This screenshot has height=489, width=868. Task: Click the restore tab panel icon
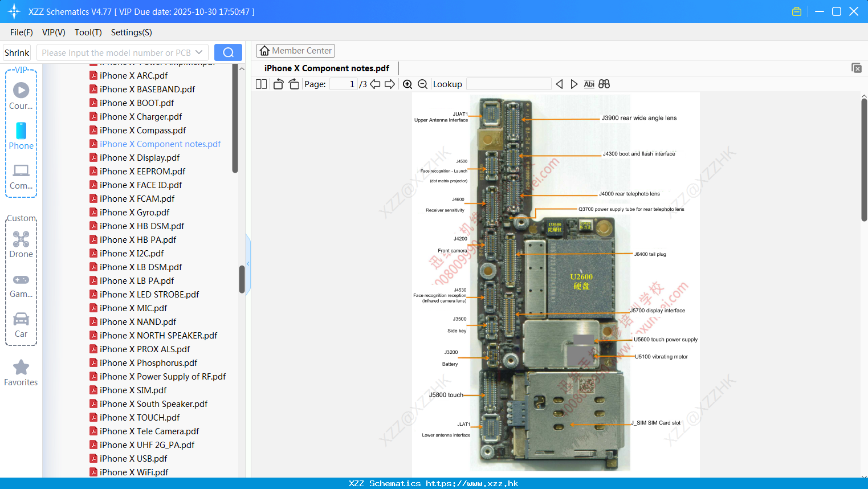tap(856, 68)
